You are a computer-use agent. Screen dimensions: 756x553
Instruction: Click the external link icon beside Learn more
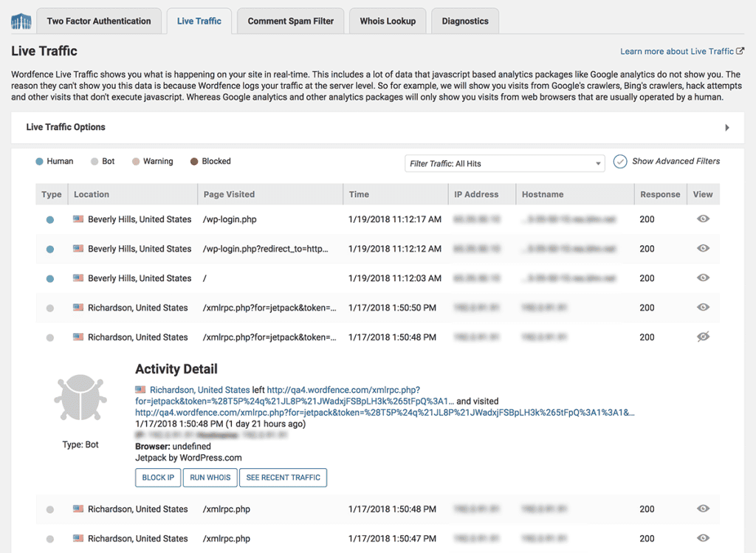740,51
